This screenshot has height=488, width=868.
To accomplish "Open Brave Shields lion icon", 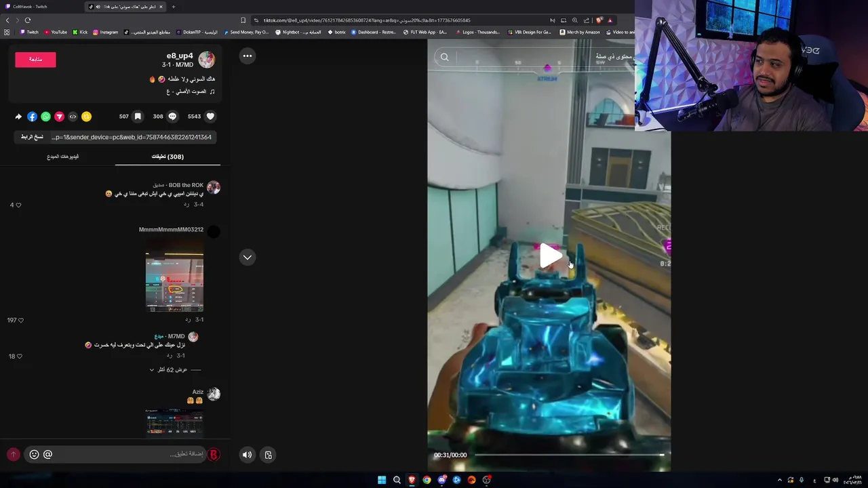I will 599,20.
